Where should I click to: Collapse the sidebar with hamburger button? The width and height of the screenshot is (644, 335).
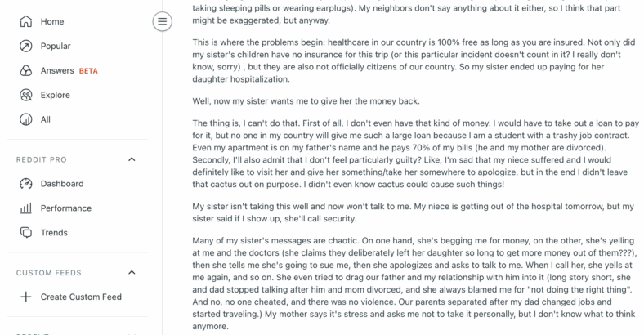(163, 21)
